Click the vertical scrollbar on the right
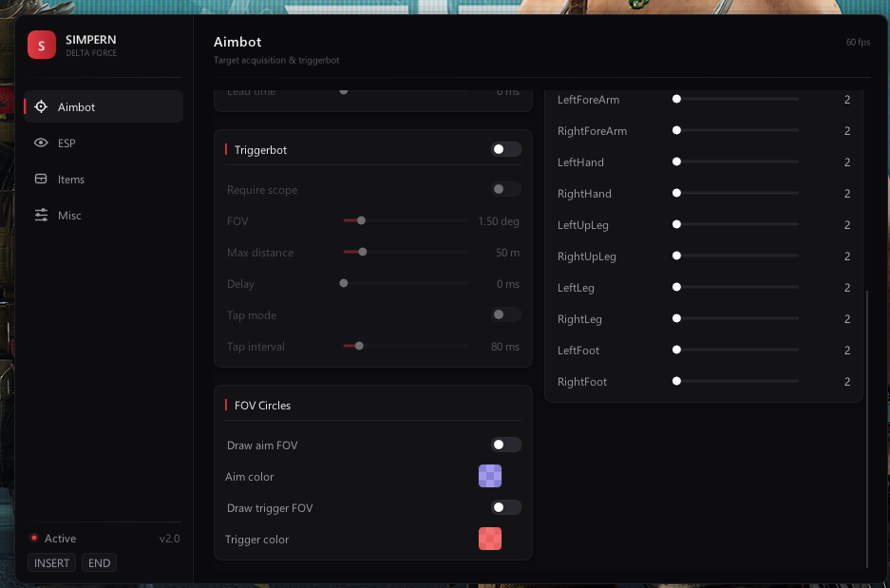890x588 pixels. point(867,428)
